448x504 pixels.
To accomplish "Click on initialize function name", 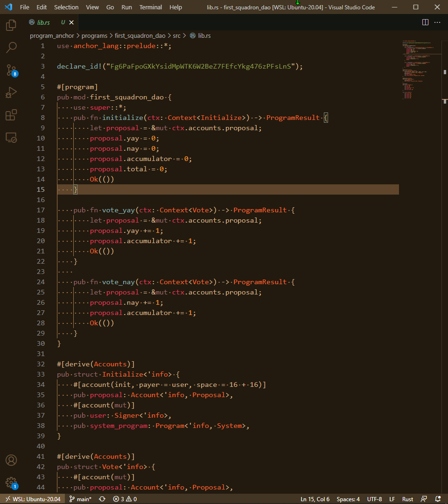I will tap(122, 118).
